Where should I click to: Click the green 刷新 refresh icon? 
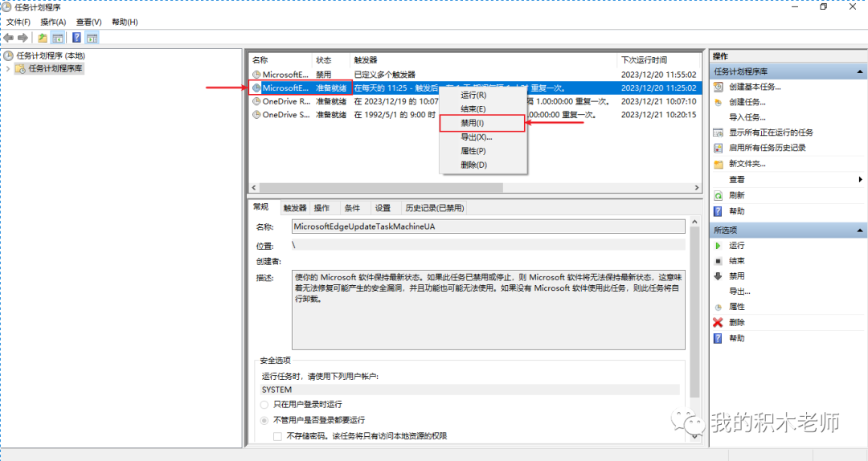(718, 195)
